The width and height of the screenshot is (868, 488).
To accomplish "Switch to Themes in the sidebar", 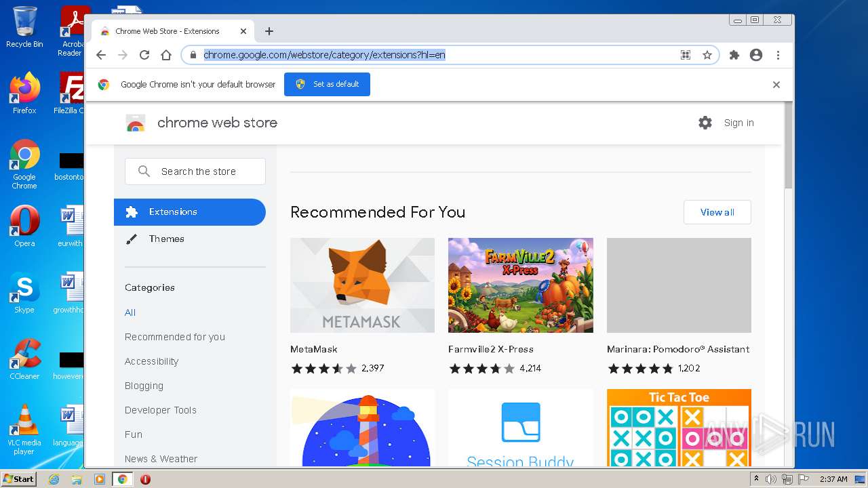I will [166, 239].
